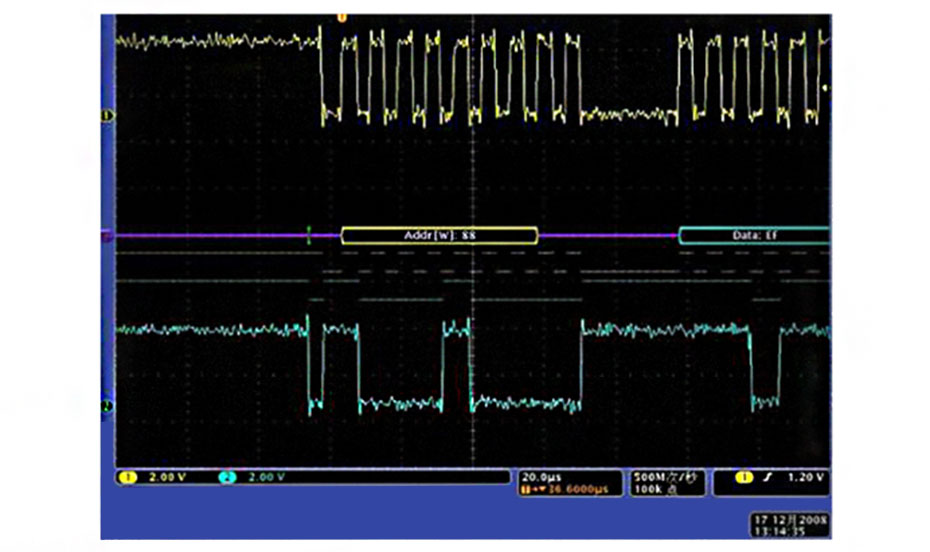Click the channel 2 cyan ground marker
This screenshot has height=552, width=930.
tap(107, 405)
